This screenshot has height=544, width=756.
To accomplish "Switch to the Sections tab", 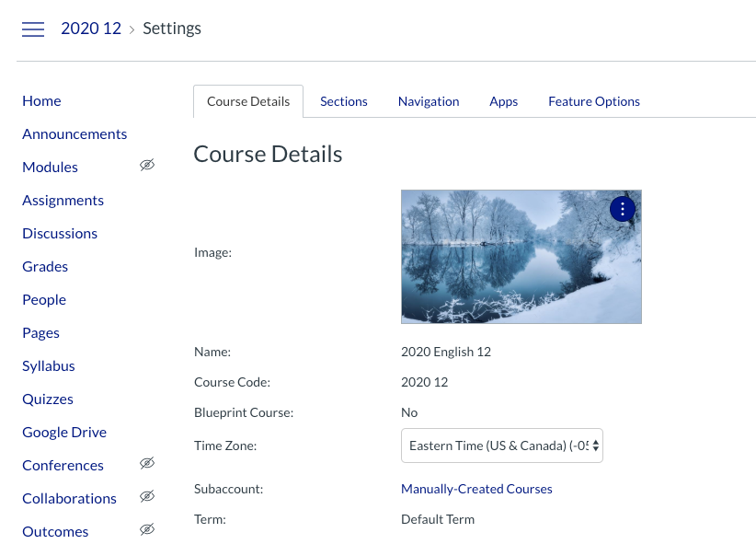I will point(343,101).
